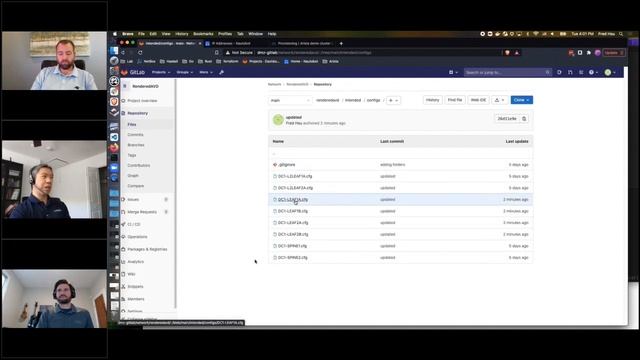Screen dimensions: 640x360
Task: Open the History menu in macOS menu bar
Action: 182,34
